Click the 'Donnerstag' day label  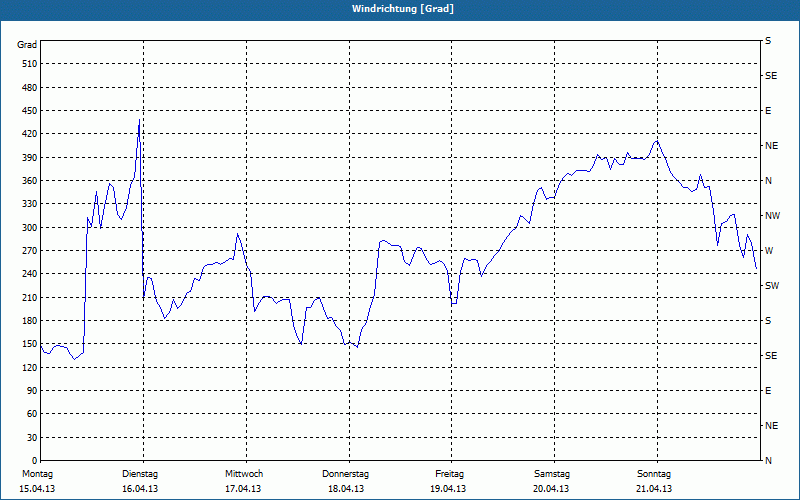click(x=345, y=474)
